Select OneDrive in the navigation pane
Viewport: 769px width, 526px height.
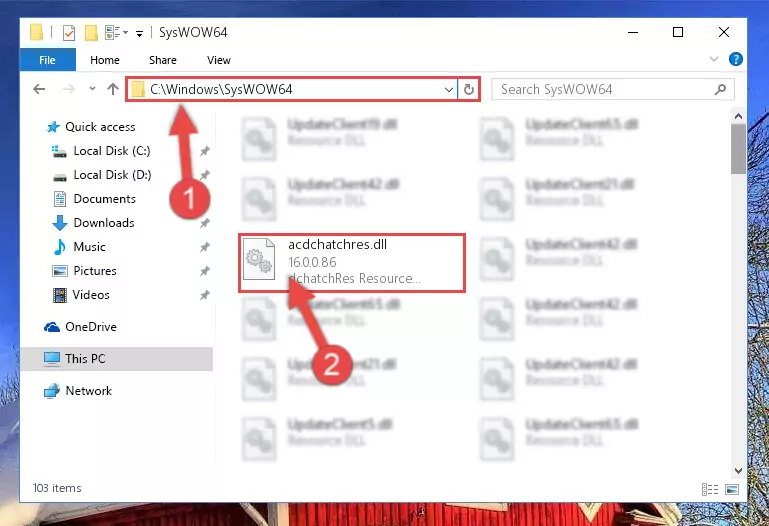tap(91, 327)
